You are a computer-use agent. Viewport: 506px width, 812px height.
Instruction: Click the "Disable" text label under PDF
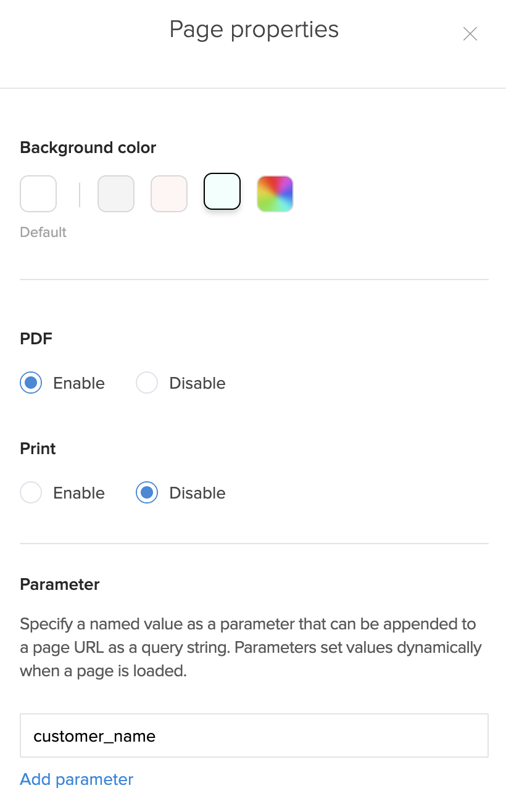click(x=197, y=383)
